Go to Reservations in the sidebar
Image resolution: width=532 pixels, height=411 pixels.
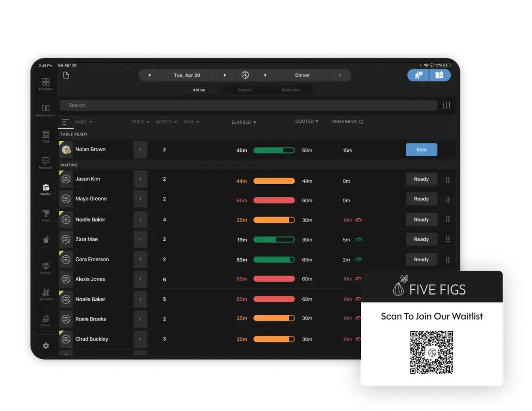[46, 111]
